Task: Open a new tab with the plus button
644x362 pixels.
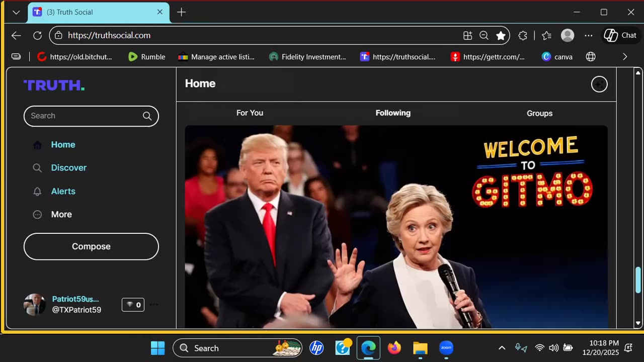Action: [182, 12]
